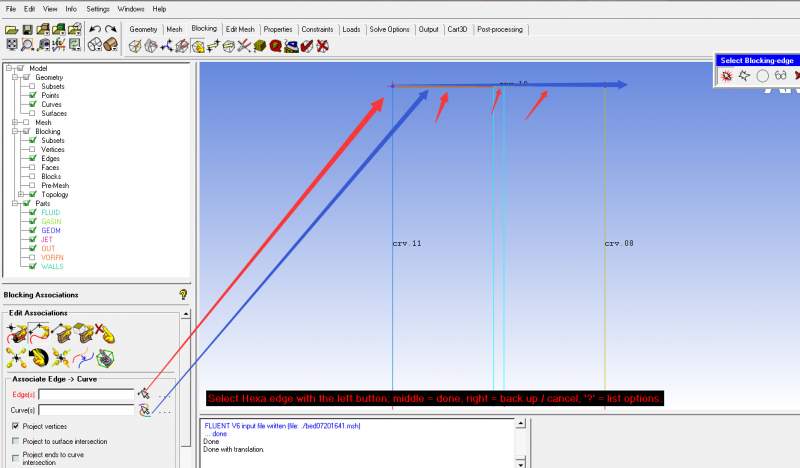This screenshot has height=468, width=800.
Task: Click the Delete Block red X icon
Action: 322,46
